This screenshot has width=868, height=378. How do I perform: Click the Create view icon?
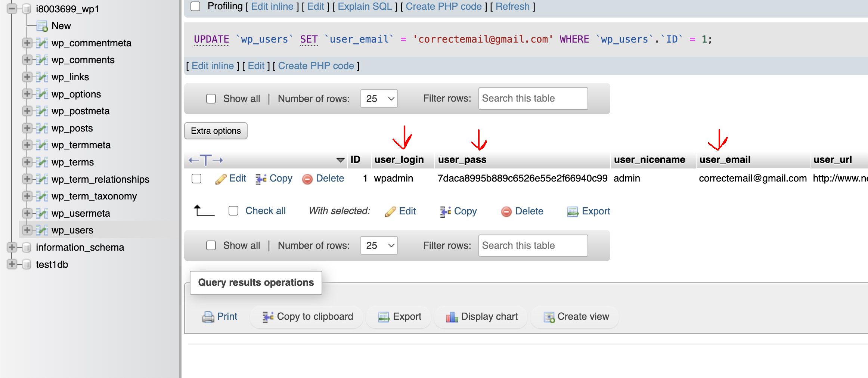pos(549,317)
